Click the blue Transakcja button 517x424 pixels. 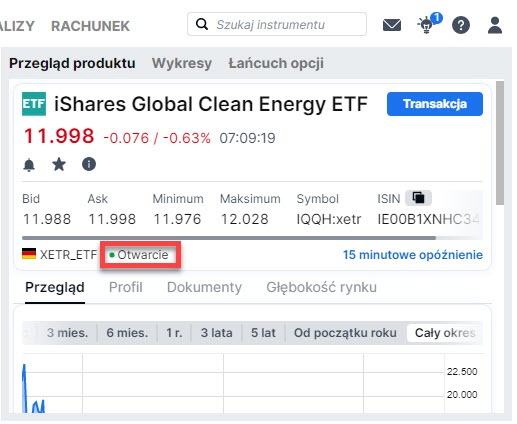coord(435,104)
